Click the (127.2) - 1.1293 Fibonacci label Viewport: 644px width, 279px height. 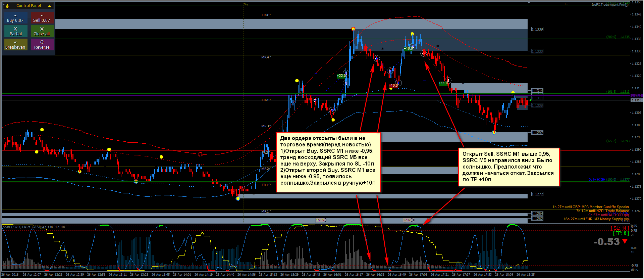point(618,141)
